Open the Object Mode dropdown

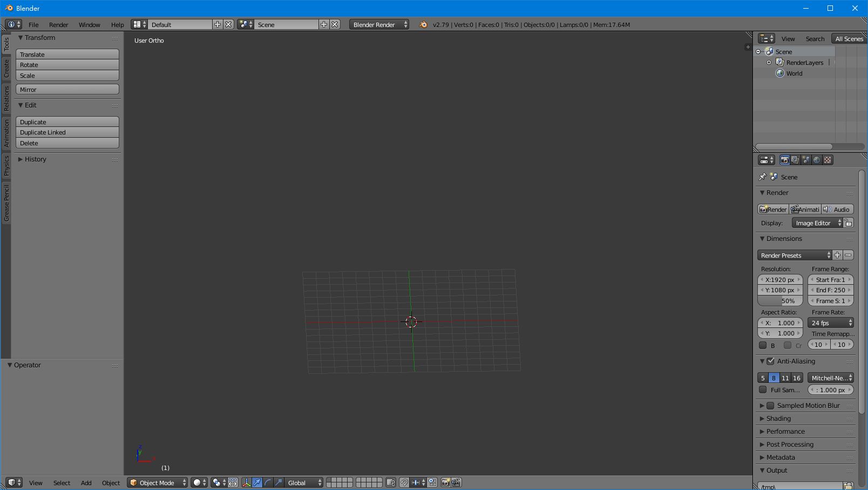(x=157, y=482)
